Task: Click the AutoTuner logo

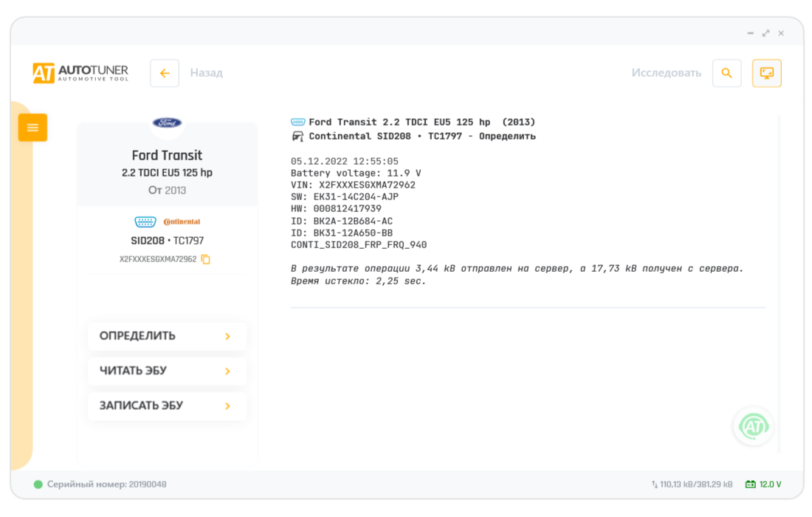Action: click(80, 72)
